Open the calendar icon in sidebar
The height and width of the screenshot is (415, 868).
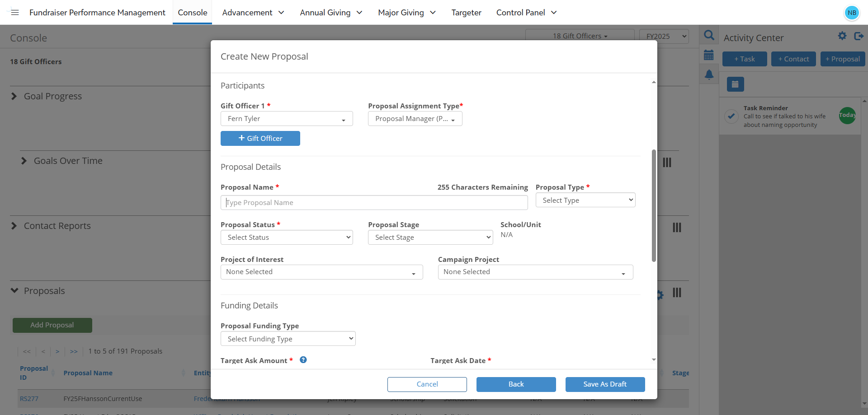(x=709, y=55)
